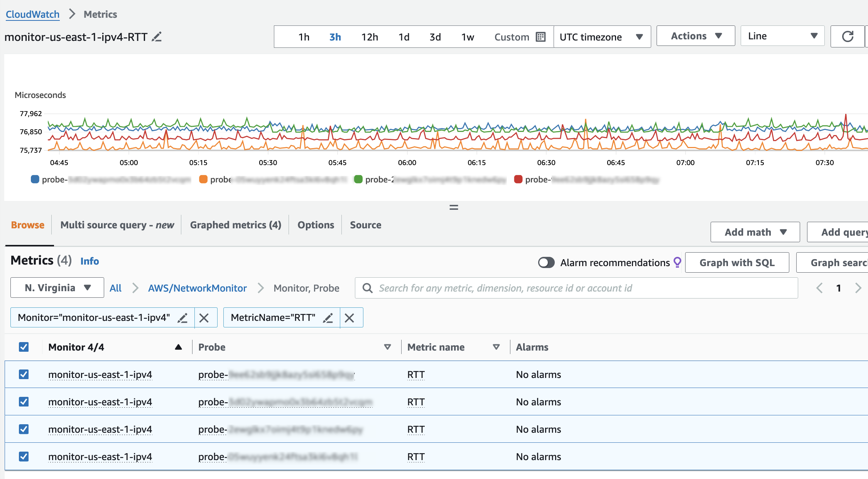Expand the Line chart type dropdown

(x=782, y=36)
